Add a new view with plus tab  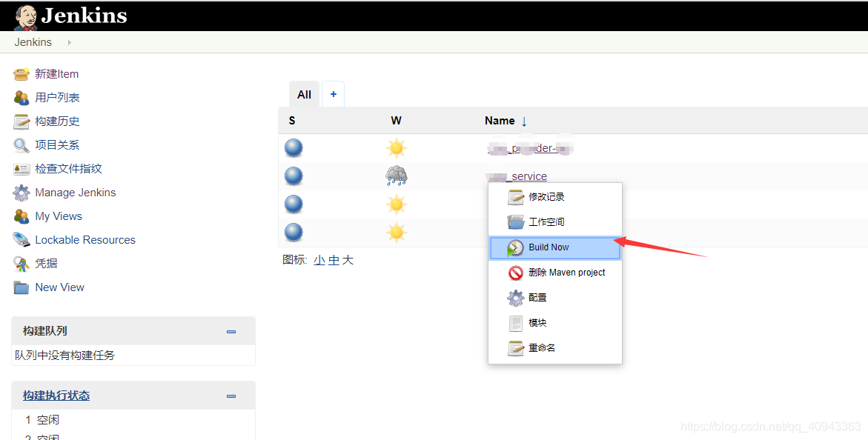point(334,94)
